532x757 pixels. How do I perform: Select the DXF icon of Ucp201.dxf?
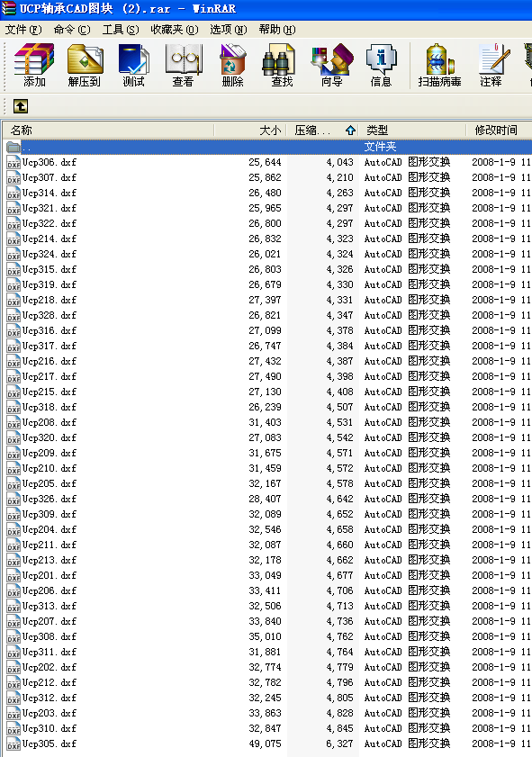(x=14, y=575)
